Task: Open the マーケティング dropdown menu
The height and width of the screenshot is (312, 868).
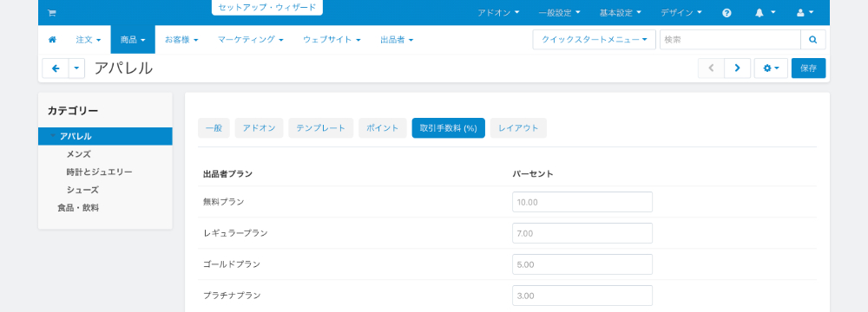Action: (x=251, y=40)
